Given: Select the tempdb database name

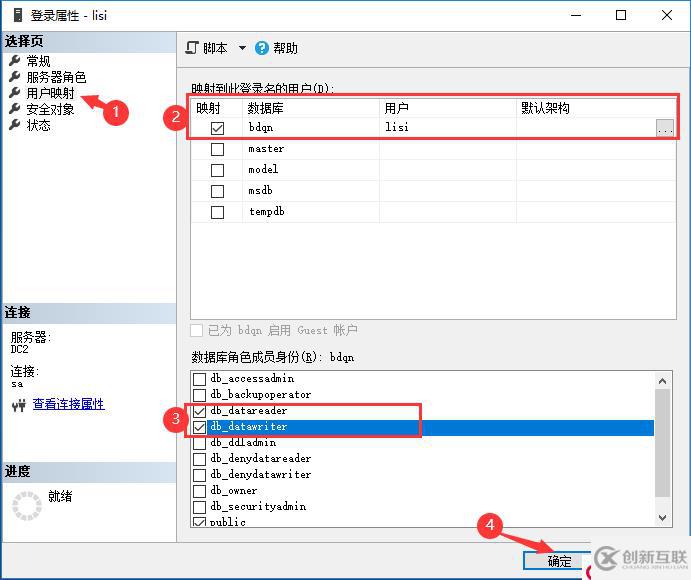Looking at the screenshot, I should (267, 212).
